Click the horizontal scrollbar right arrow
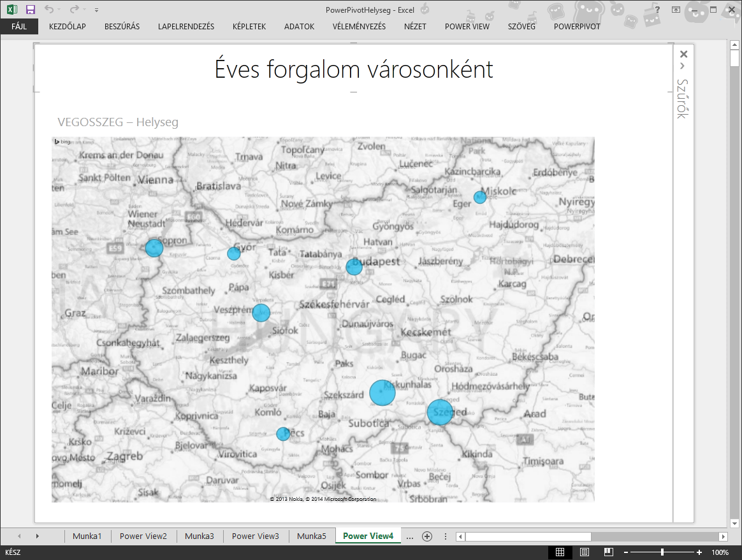The image size is (742, 560). (x=723, y=536)
